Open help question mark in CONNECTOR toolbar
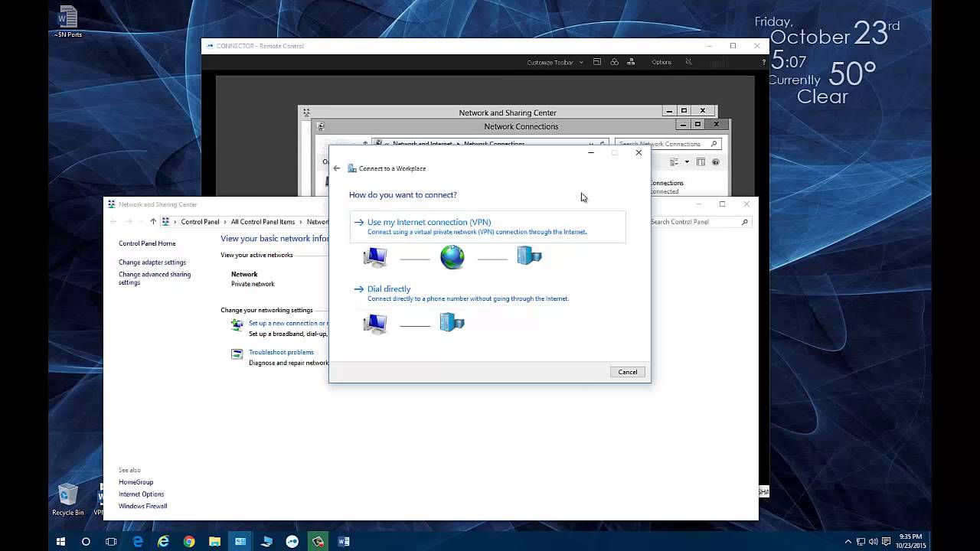Viewport: 980px width, 551px height. [763, 63]
